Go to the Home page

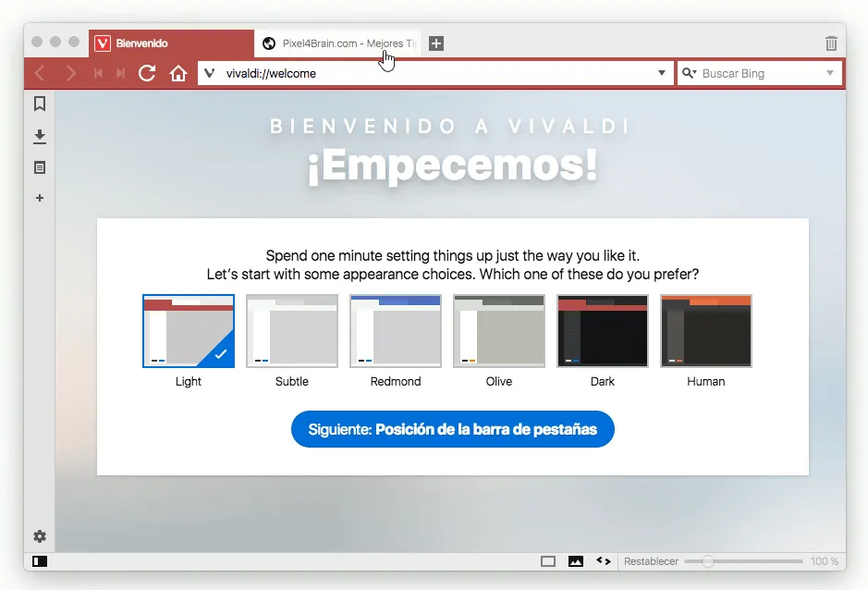coord(178,73)
